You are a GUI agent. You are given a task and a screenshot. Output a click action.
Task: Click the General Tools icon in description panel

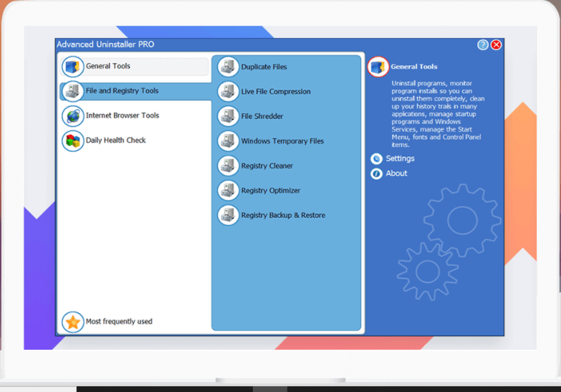pyautogui.click(x=378, y=67)
